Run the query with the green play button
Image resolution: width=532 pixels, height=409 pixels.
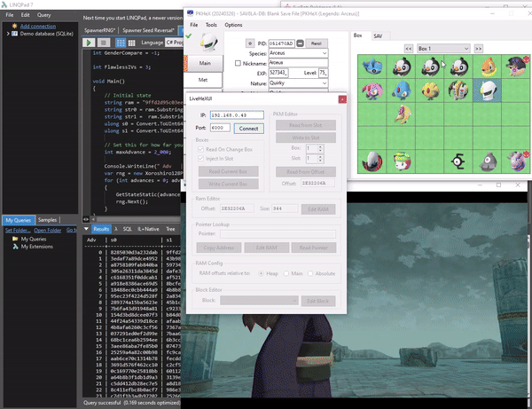click(89, 43)
